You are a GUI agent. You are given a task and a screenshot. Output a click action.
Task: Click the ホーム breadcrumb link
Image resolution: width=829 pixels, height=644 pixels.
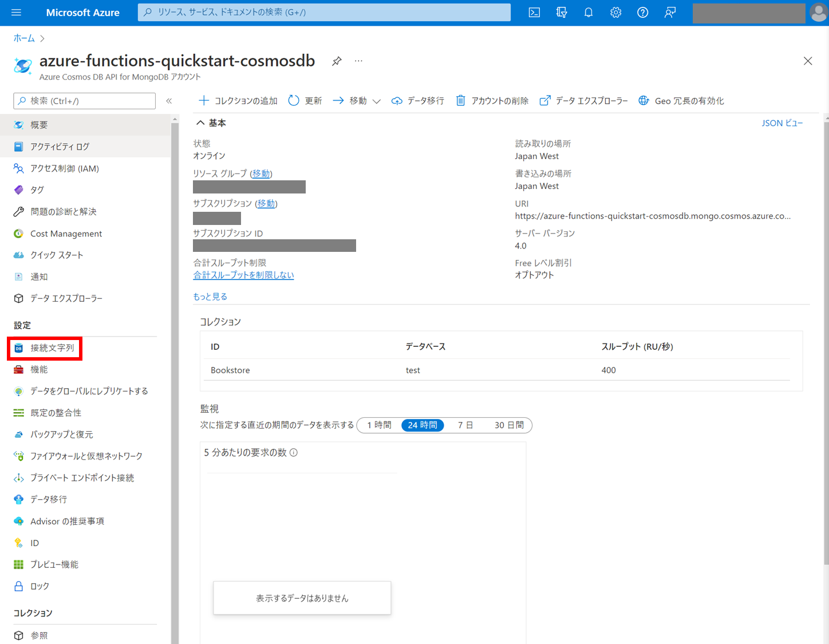pyautogui.click(x=24, y=38)
